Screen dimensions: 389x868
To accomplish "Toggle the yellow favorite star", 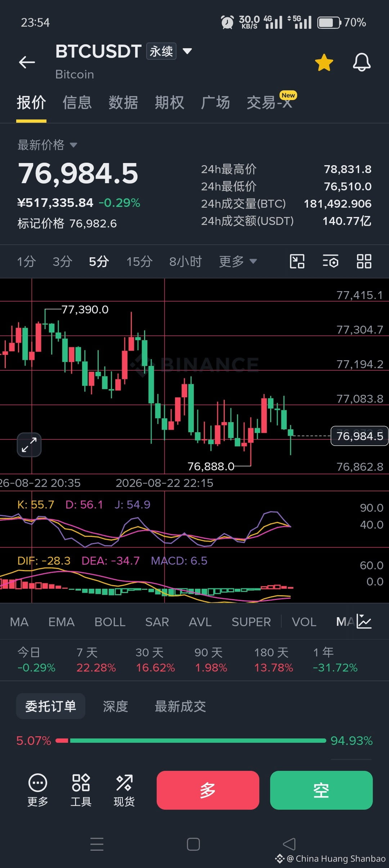I will [x=324, y=63].
